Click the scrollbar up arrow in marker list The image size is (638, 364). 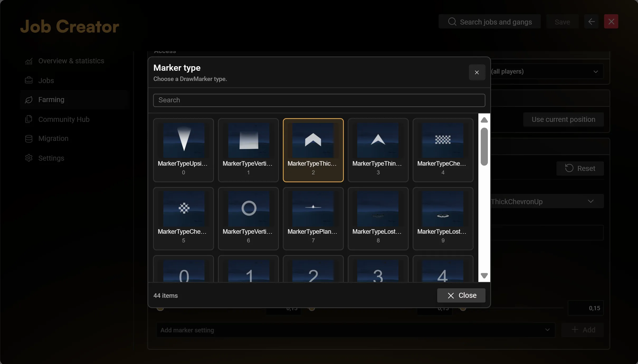484,120
